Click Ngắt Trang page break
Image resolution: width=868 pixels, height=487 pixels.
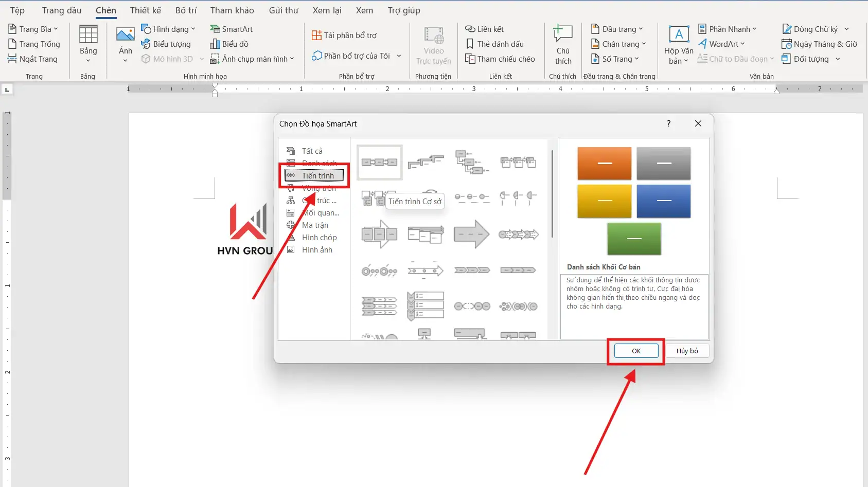pos(33,59)
